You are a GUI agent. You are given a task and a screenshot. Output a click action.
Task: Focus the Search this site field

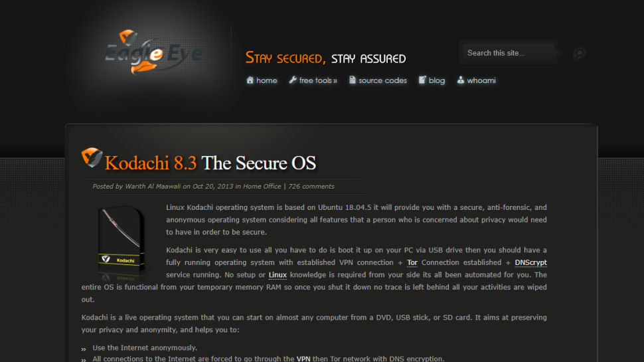(x=509, y=53)
